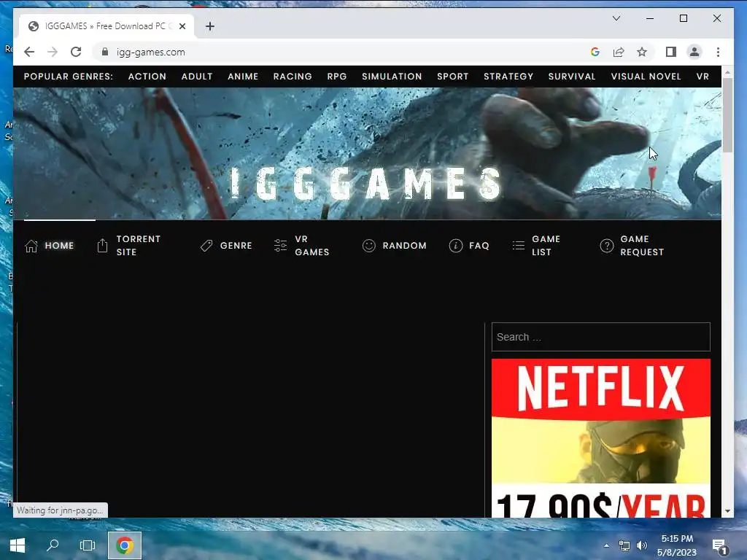Click the scrollbar down arrow

pos(727,511)
